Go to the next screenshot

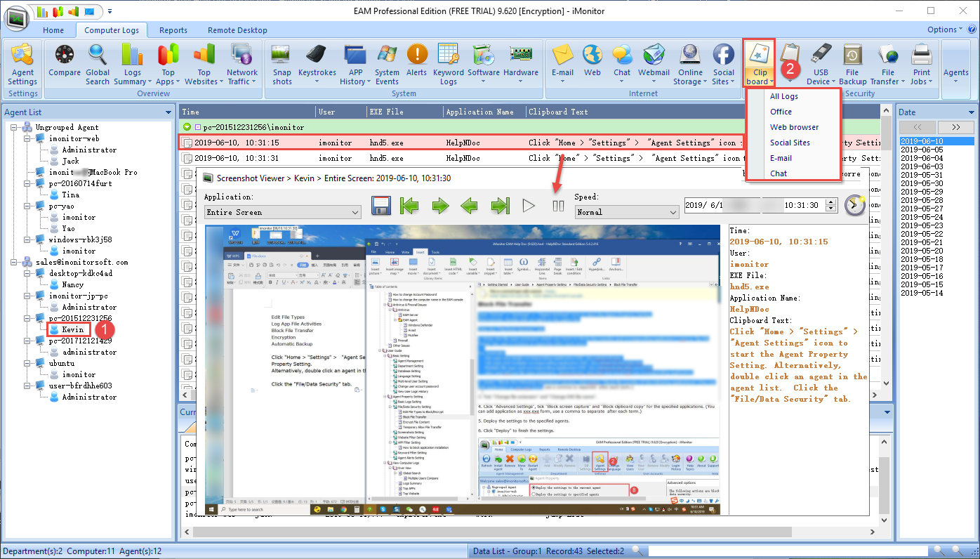coord(440,206)
